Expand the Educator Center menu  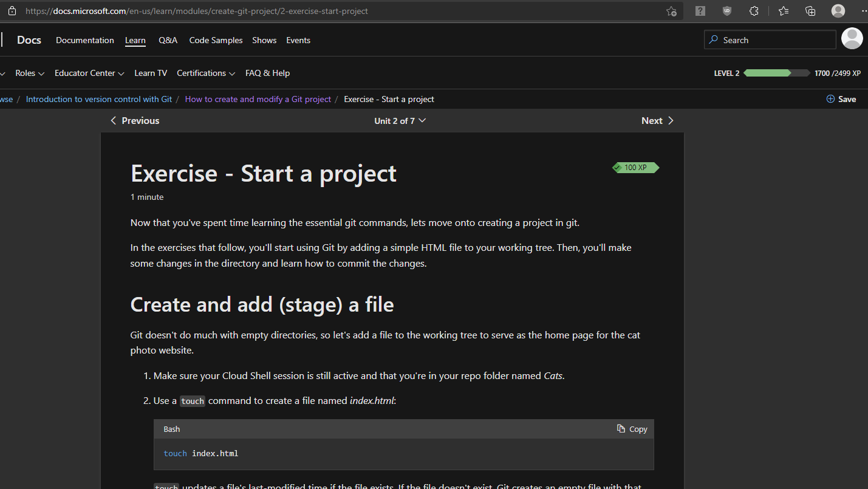pos(89,73)
